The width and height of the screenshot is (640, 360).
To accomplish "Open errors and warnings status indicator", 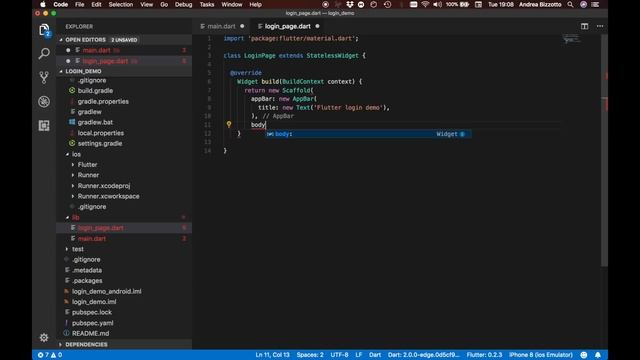I will coord(50,355).
